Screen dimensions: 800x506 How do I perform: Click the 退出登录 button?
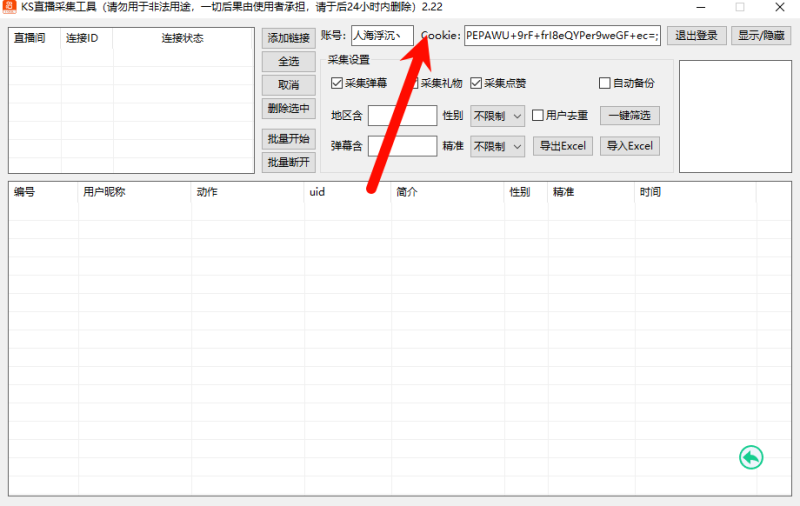696,36
